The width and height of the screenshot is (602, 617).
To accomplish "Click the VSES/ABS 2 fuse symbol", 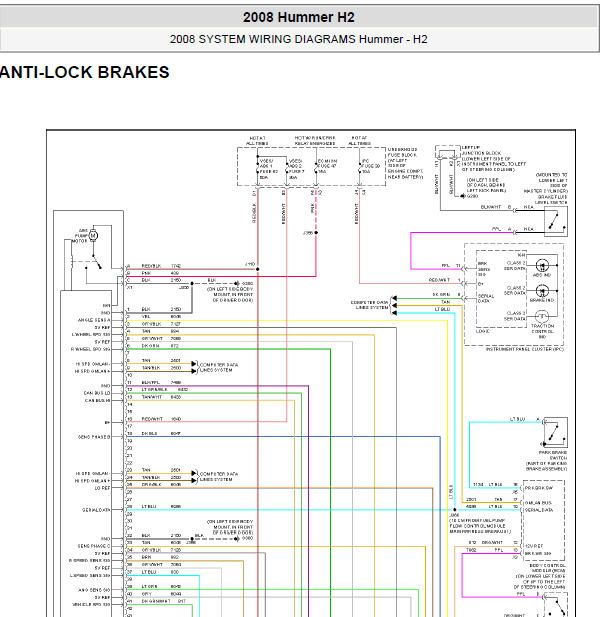I will 286,168.
